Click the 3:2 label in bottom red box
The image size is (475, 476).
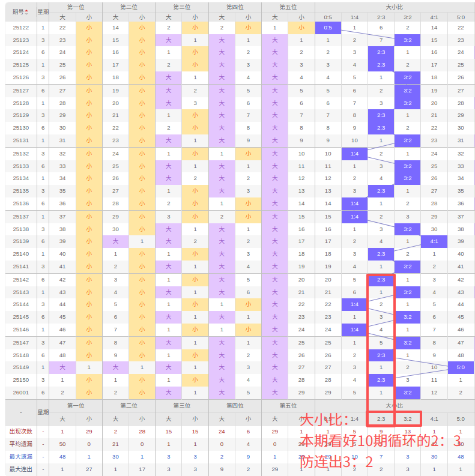pos(408,419)
